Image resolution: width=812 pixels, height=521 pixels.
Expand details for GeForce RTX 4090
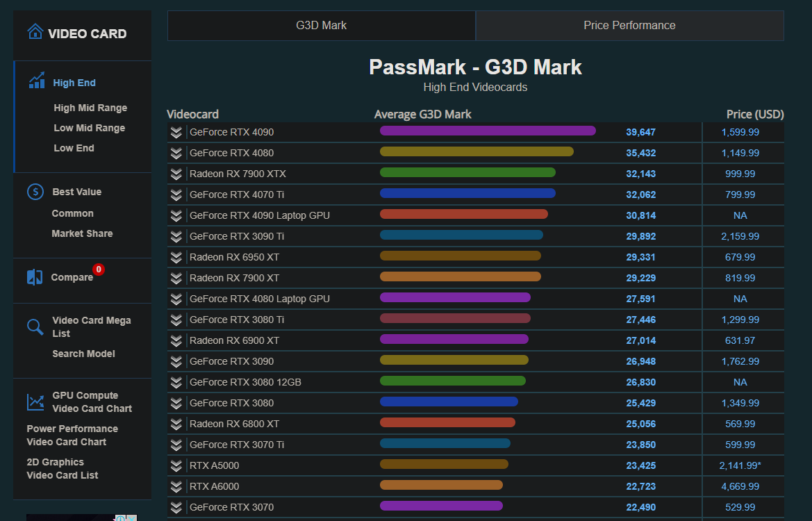176,133
